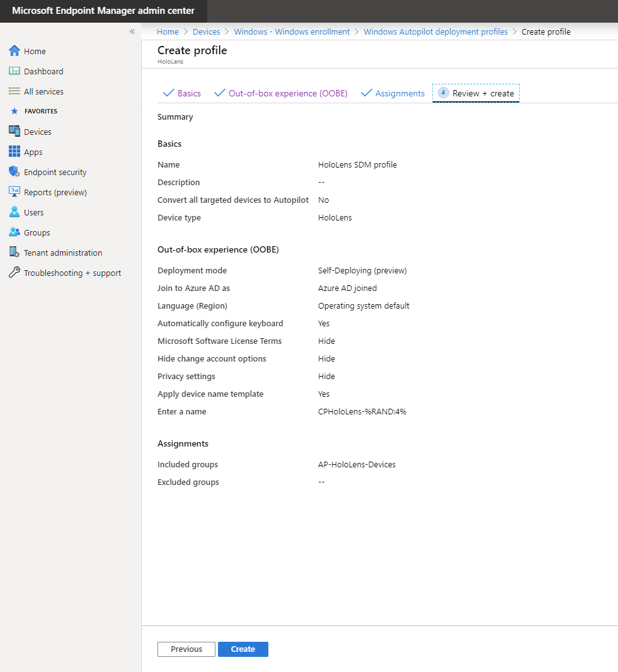Select the Devices icon in favorites
Viewport: 618px width, 672px height.
14,132
